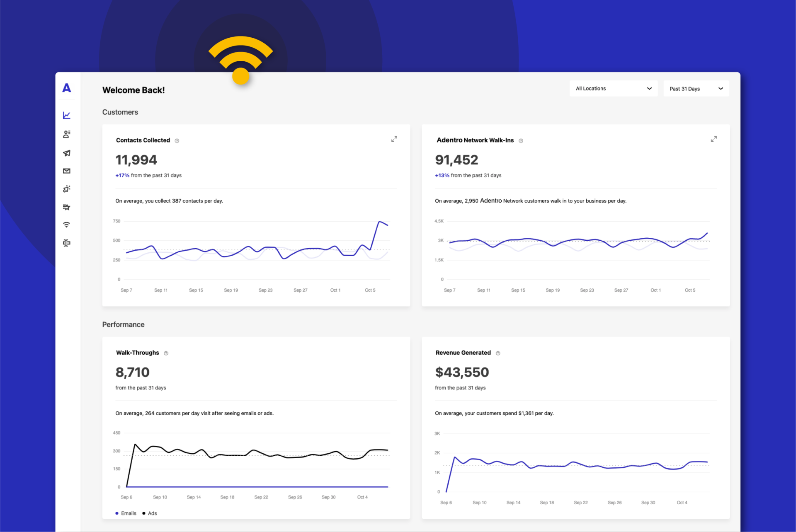Click the star reviews sidebar icon
The height and width of the screenshot is (532, 796).
point(66,207)
